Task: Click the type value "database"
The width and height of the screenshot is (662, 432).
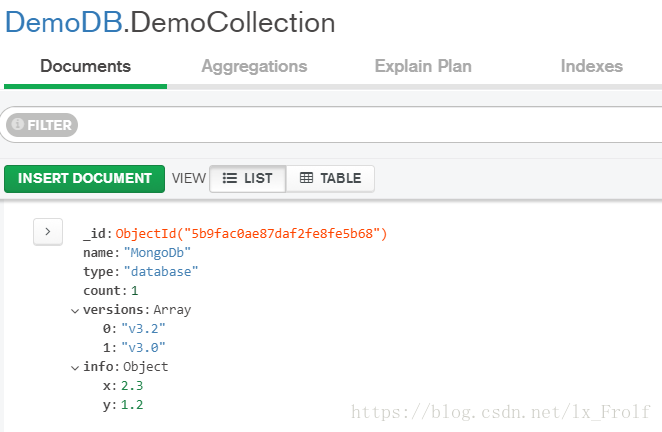Action: (x=161, y=272)
